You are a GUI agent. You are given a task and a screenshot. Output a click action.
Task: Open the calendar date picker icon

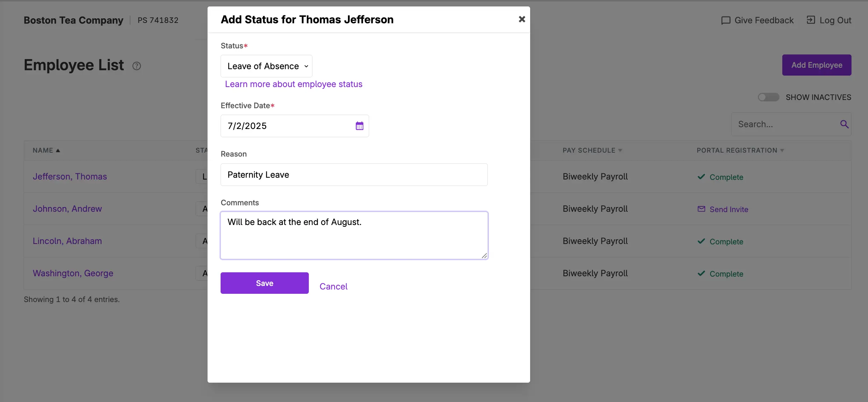(x=359, y=126)
